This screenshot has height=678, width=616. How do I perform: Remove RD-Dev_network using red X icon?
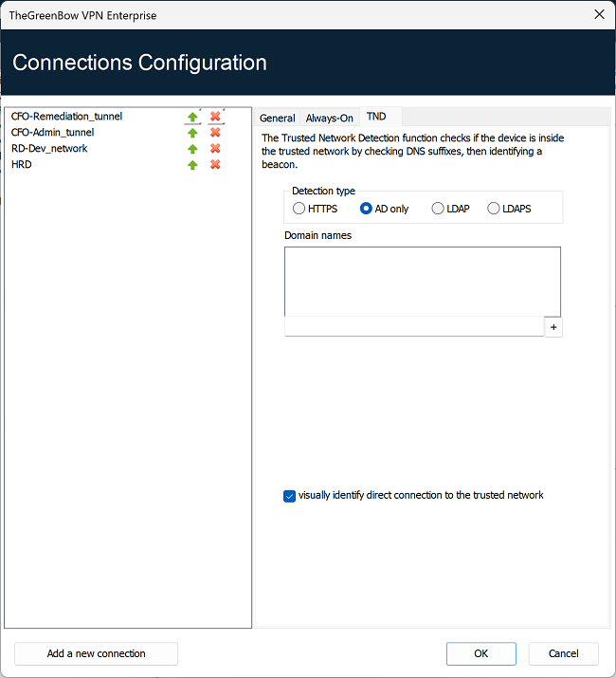(x=215, y=148)
